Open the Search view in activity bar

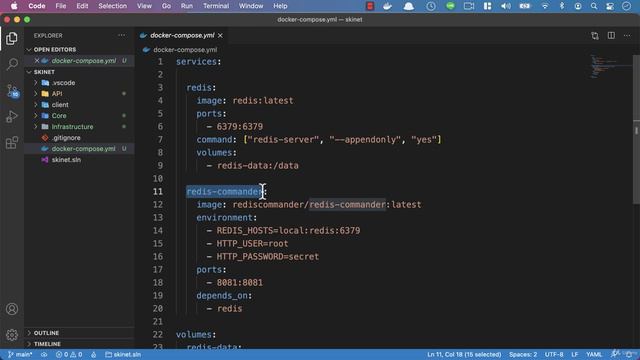[12, 64]
